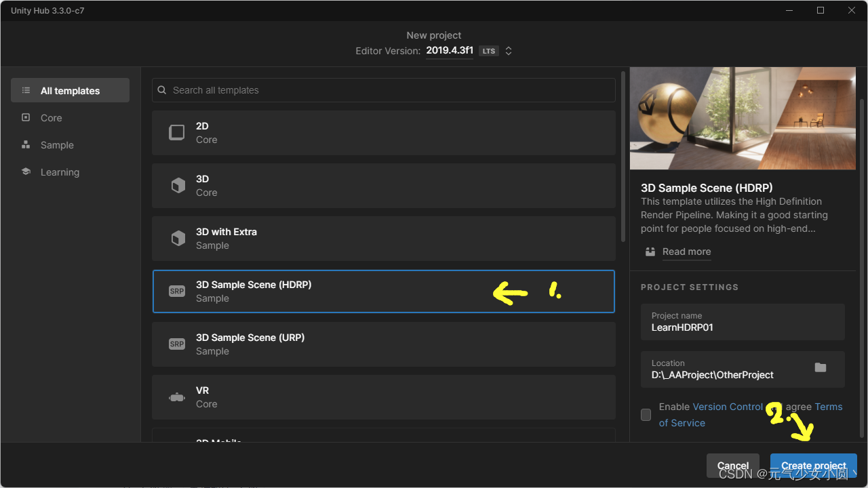
Task: Click the SRP icon for URP template
Action: tap(177, 344)
